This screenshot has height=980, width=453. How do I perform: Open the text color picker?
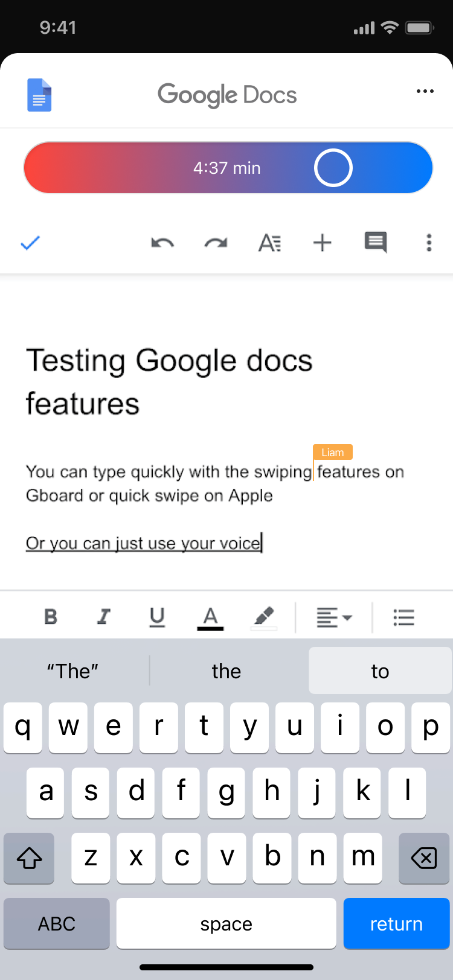[210, 618]
